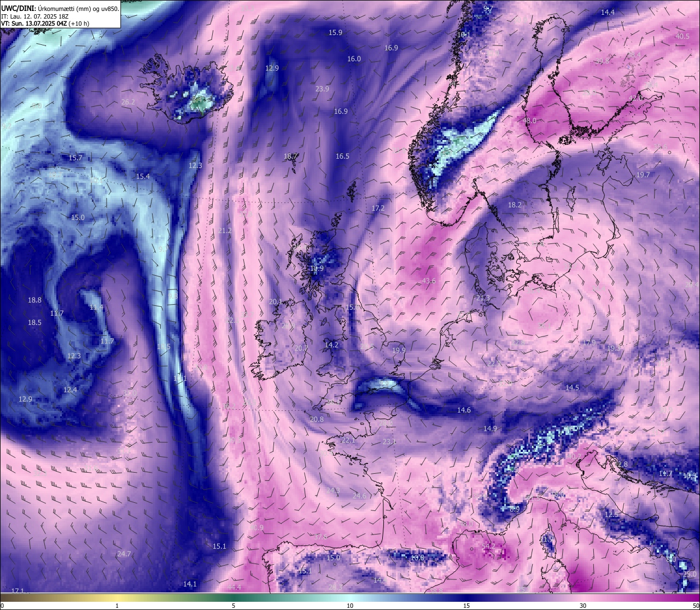Click the 22.1 value label

pos(348,440)
